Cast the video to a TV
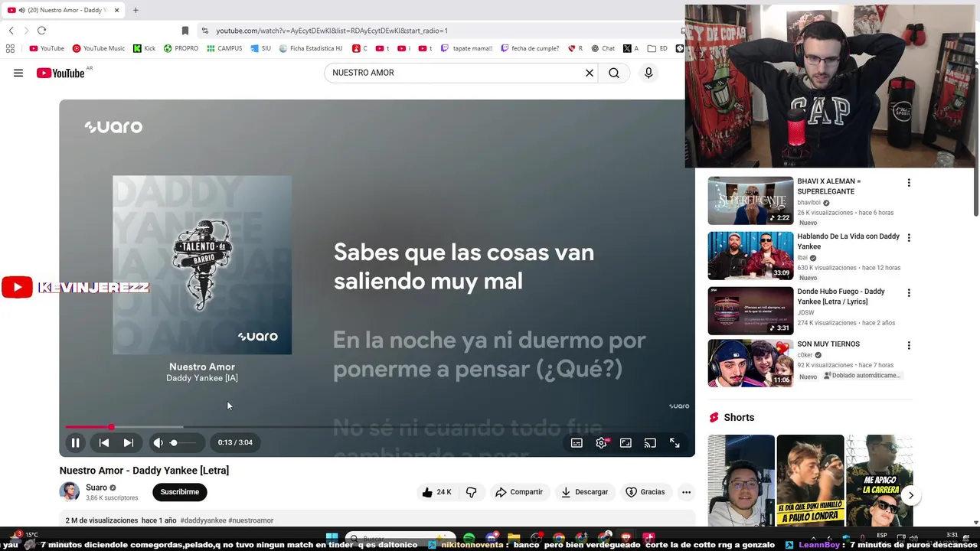The height and width of the screenshot is (551, 980). (x=650, y=442)
